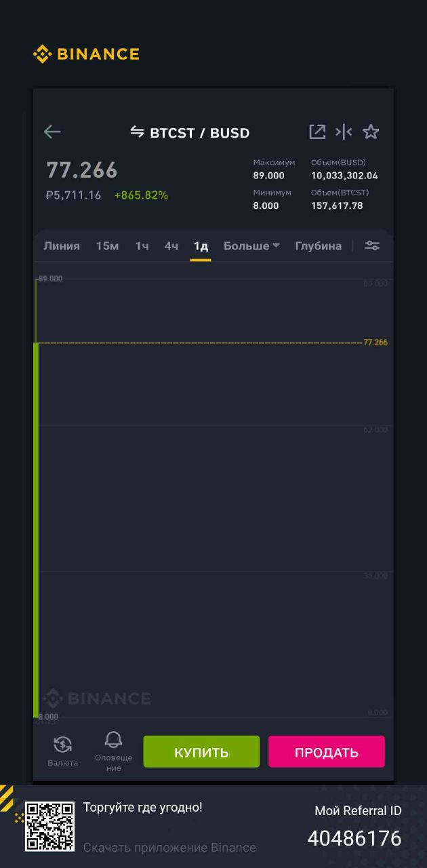Click the Binance logo at top

click(x=86, y=54)
